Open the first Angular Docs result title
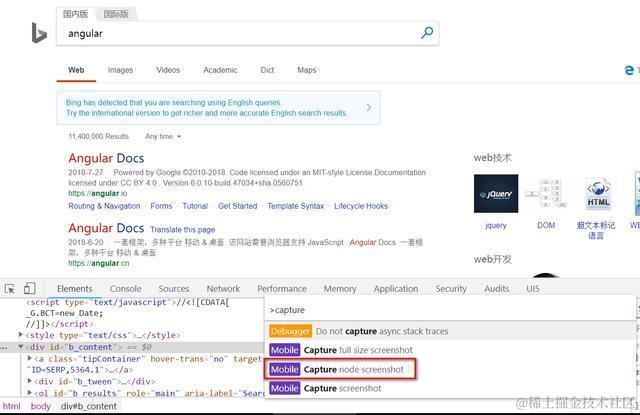Image resolution: width=640 pixels, height=415 pixels. (x=106, y=158)
